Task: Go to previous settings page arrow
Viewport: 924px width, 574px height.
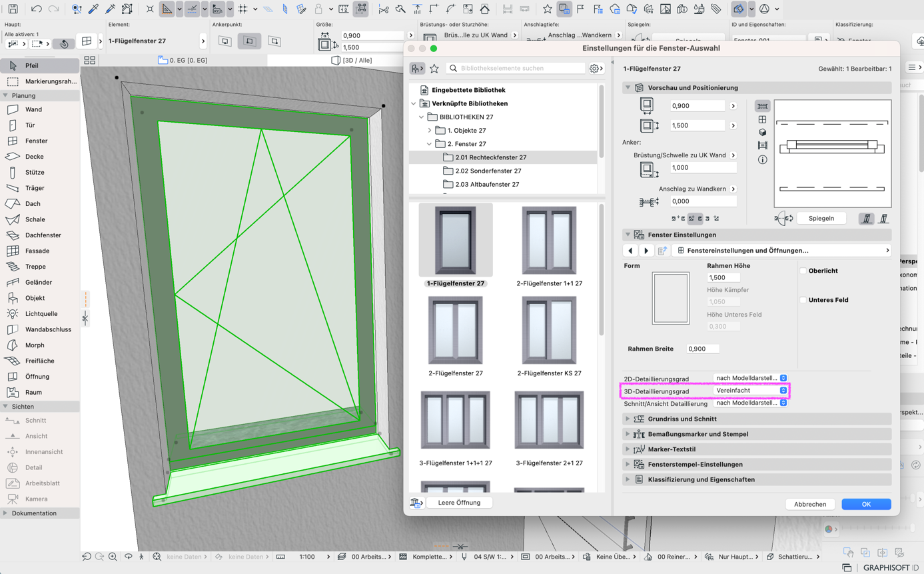Action: (x=630, y=251)
